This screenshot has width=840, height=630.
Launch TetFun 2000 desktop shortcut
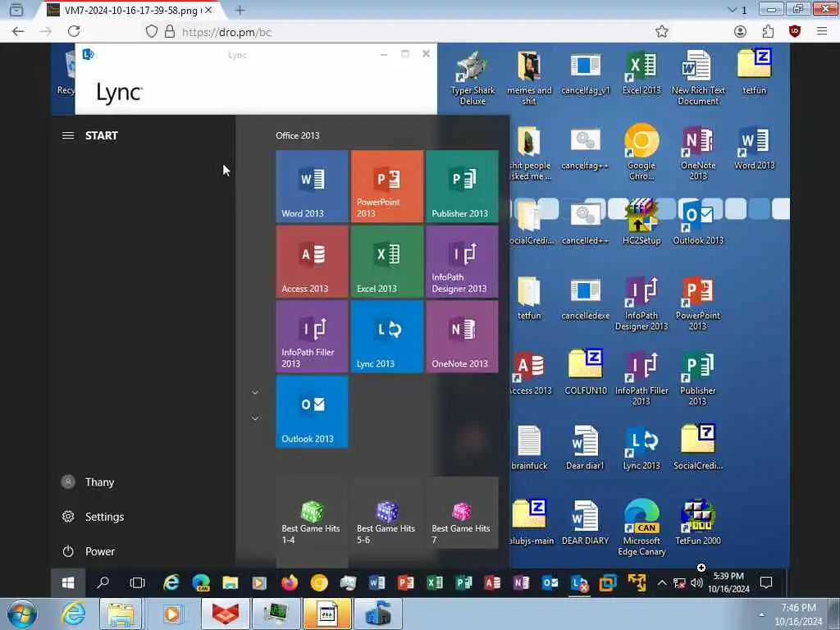coord(697,523)
